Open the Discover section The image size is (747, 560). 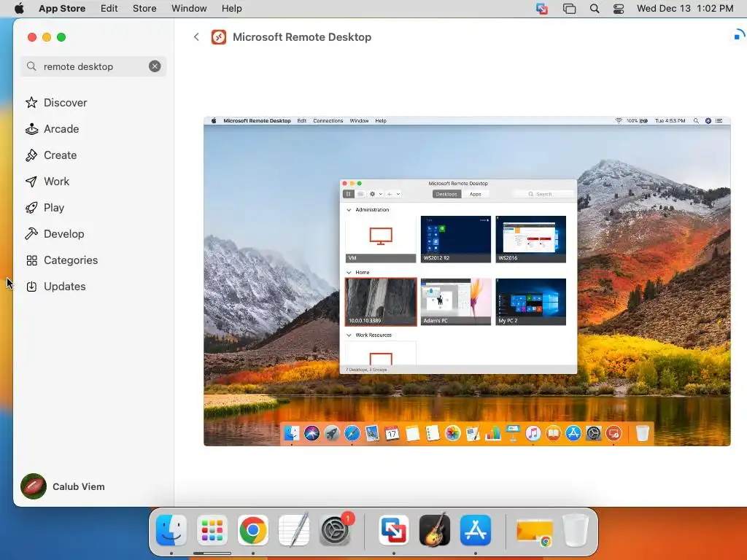[56, 102]
